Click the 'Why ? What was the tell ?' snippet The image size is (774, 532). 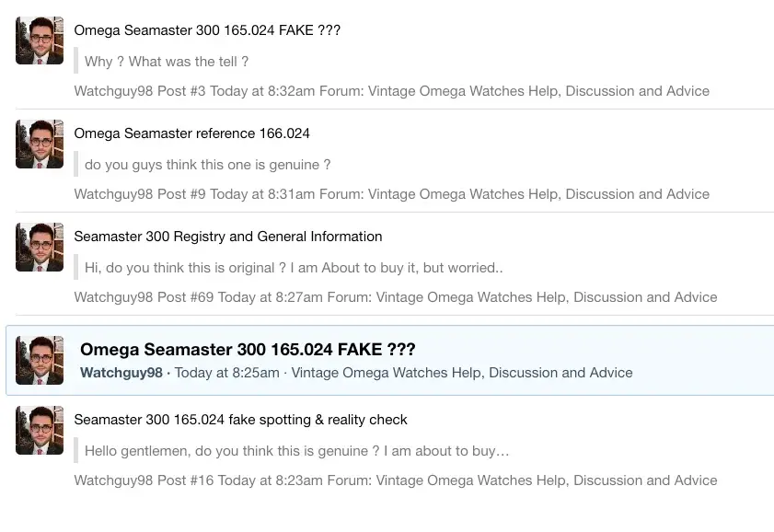click(x=167, y=62)
